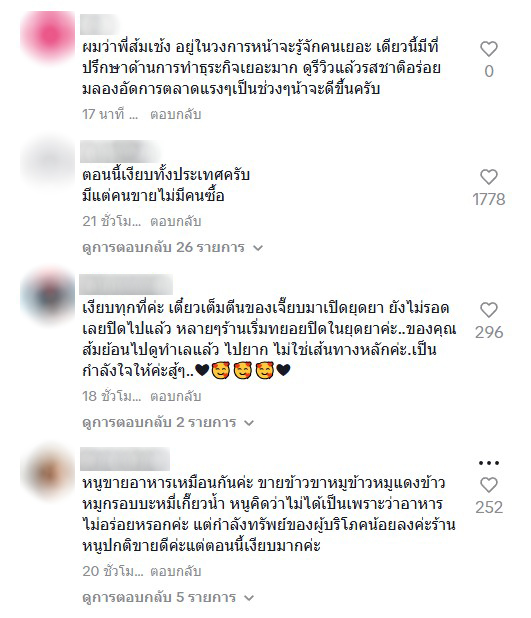Open the first commenter's blurred username
The height and width of the screenshot is (618, 531).
tap(99, 24)
